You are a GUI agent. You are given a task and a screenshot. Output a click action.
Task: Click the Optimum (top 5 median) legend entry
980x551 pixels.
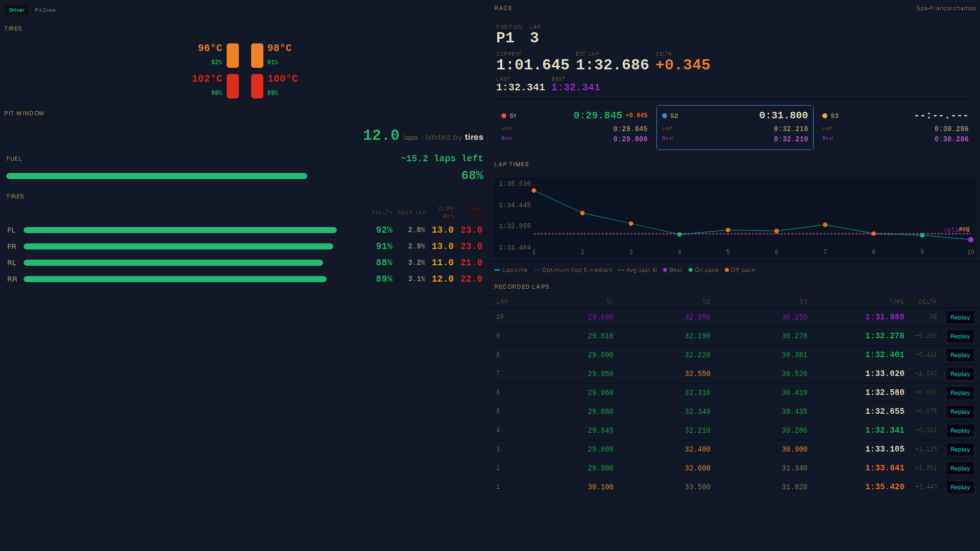573,270
